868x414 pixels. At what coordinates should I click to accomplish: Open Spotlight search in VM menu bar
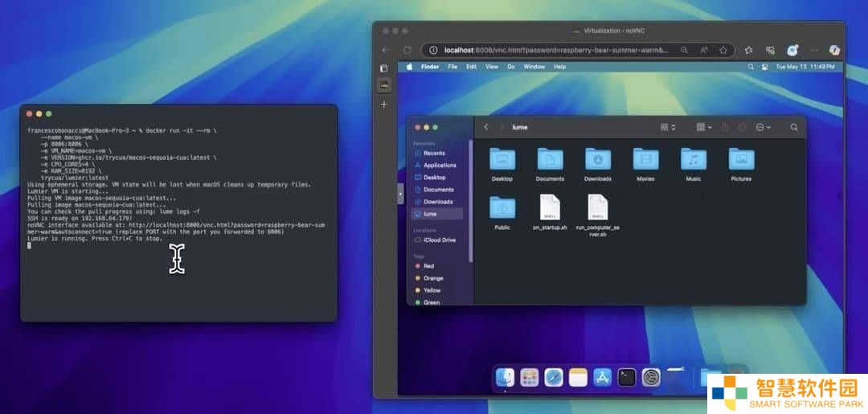pyautogui.click(x=751, y=67)
